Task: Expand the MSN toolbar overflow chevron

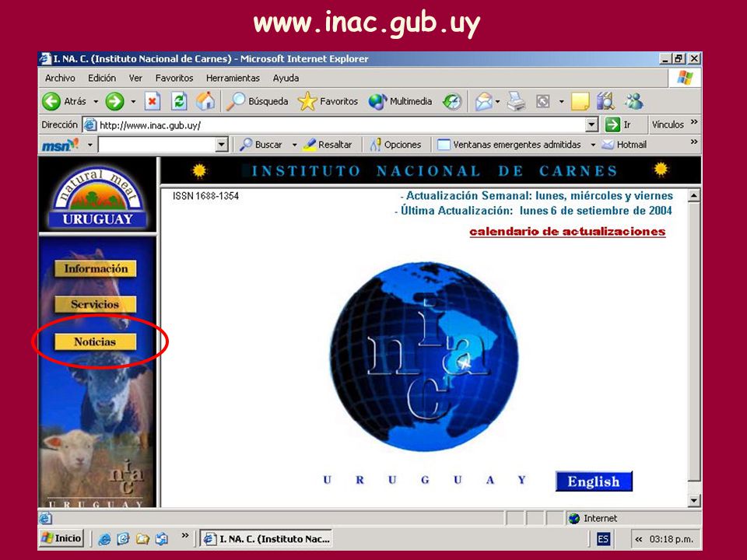Action: (x=694, y=142)
